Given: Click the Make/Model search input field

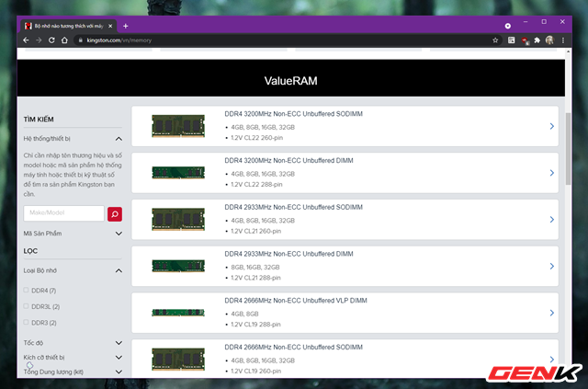Looking at the screenshot, I should [x=63, y=213].
